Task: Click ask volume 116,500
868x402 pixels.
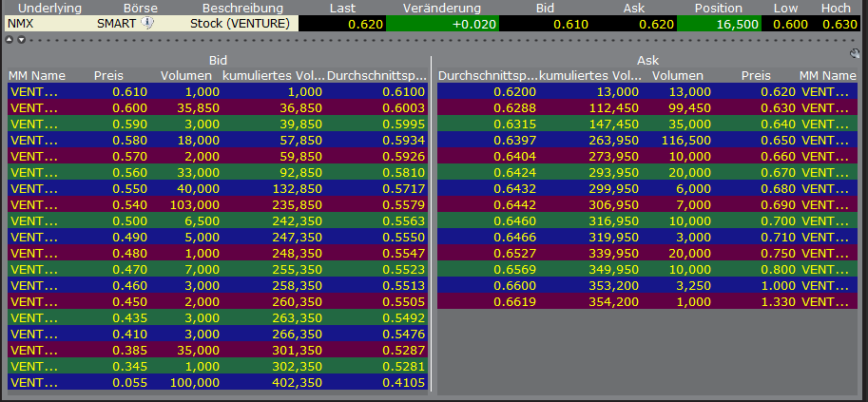Action: tap(688, 141)
